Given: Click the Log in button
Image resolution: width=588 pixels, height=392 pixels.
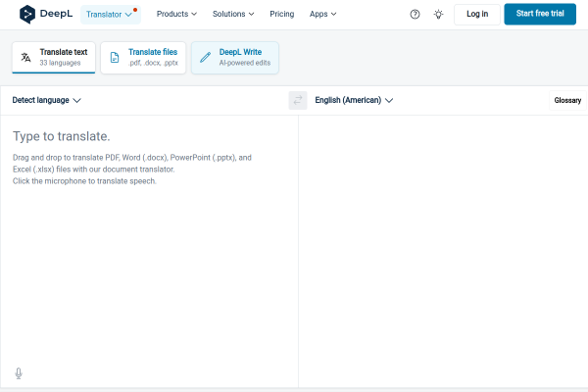Looking at the screenshot, I should (477, 15).
